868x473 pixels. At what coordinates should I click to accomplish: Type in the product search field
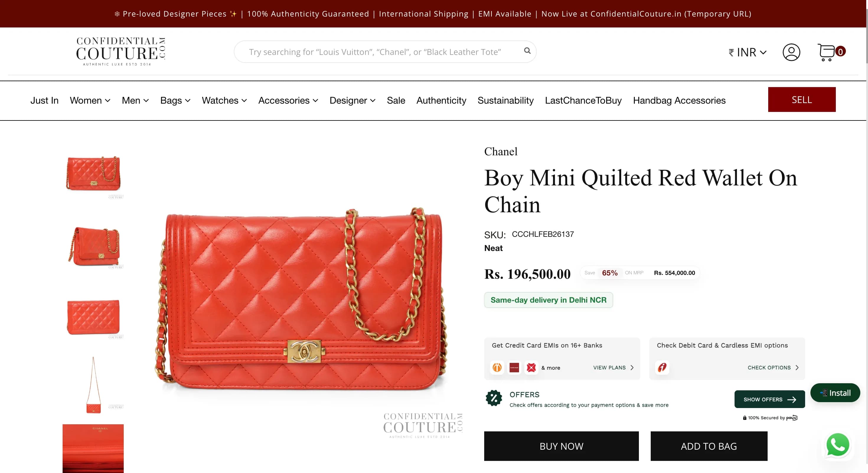tap(375, 52)
